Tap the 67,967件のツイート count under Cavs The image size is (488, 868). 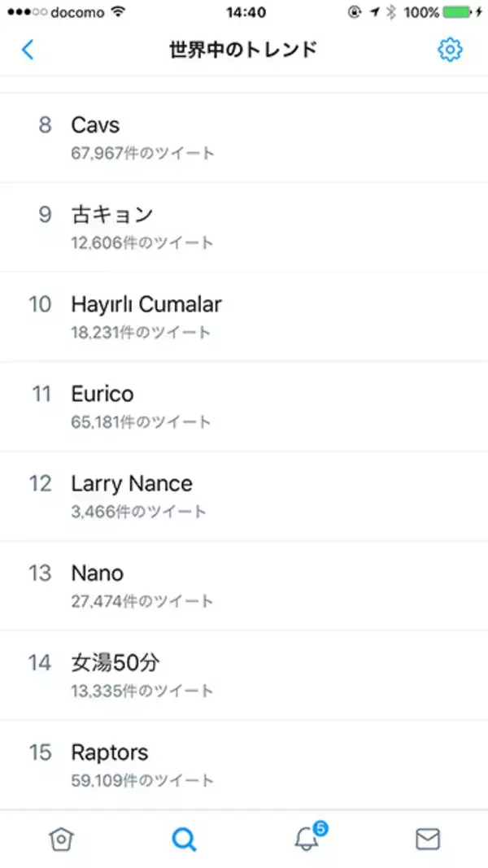143,153
